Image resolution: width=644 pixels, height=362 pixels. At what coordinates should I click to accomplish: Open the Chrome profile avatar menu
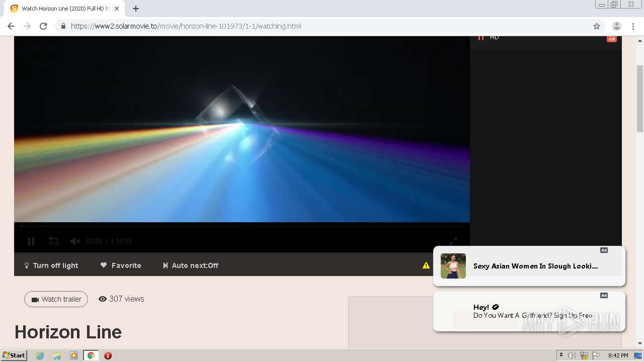[617, 26]
